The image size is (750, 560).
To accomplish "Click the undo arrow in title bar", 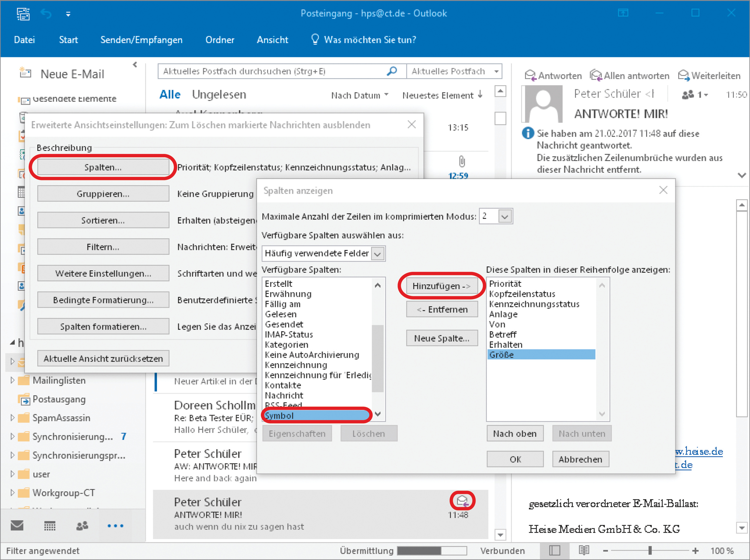I will coord(46,14).
